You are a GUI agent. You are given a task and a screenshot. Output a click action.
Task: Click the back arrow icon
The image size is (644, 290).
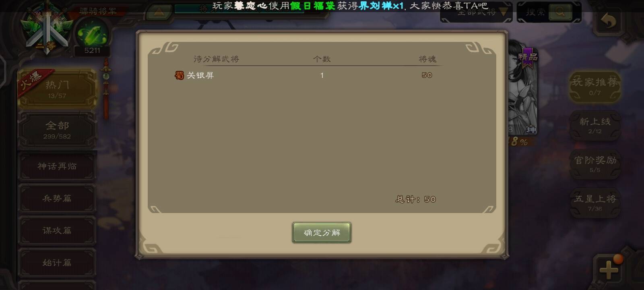pyautogui.click(x=608, y=21)
